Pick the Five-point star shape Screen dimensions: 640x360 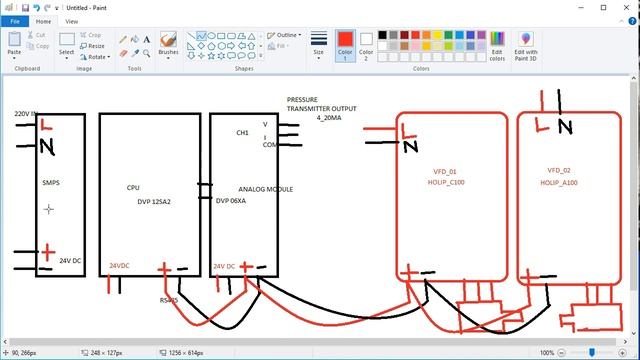[x=211, y=56]
